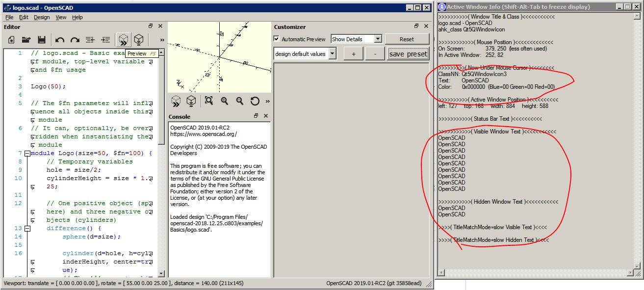Viewport: 644px width, 290px height.
Task: Redo edit in Editor toolbar
Action: click(x=75, y=40)
